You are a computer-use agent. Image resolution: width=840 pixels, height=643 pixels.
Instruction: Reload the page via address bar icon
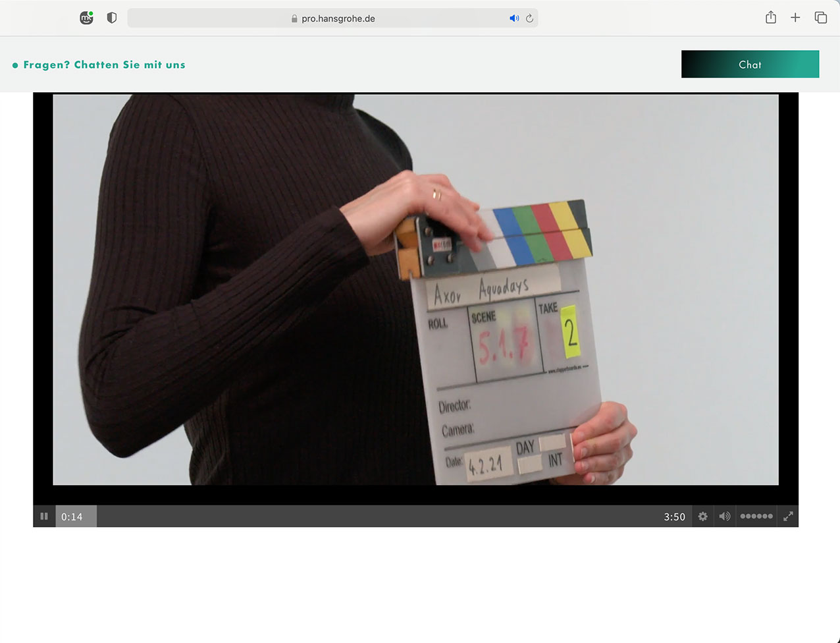[529, 18]
